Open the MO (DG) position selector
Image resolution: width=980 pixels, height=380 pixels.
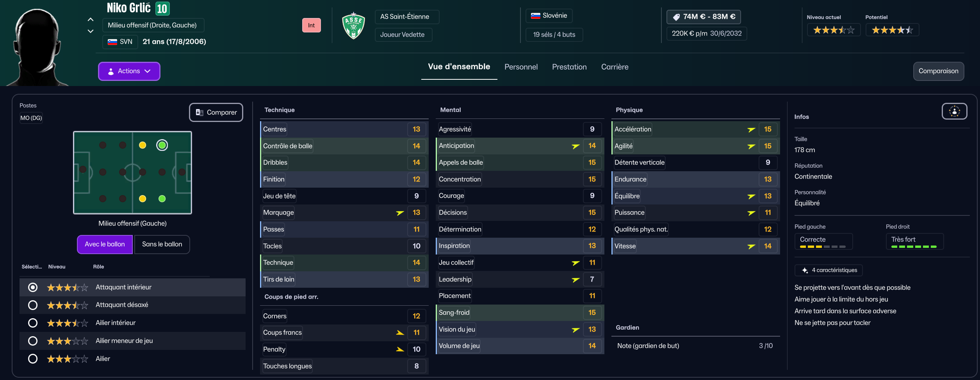31,118
